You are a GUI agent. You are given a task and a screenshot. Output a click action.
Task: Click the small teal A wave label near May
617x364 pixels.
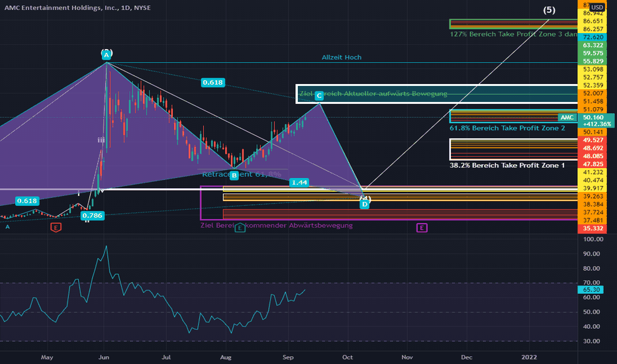coord(7,226)
